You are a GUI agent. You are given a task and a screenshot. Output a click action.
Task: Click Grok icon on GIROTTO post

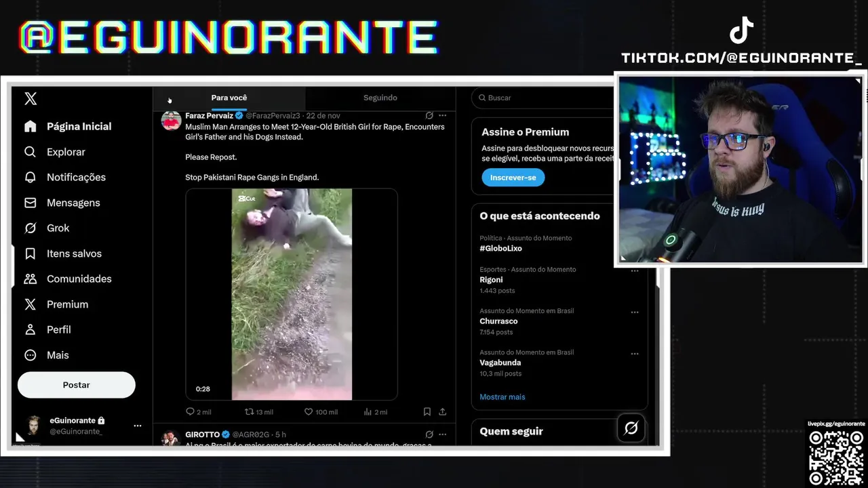(x=429, y=434)
